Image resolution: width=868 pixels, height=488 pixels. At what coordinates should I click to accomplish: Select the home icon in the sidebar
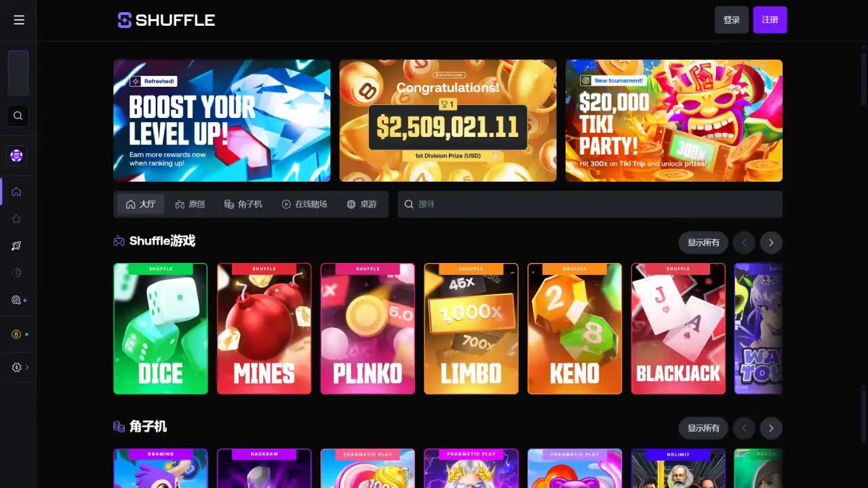pyautogui.click(x=17, y=192)
